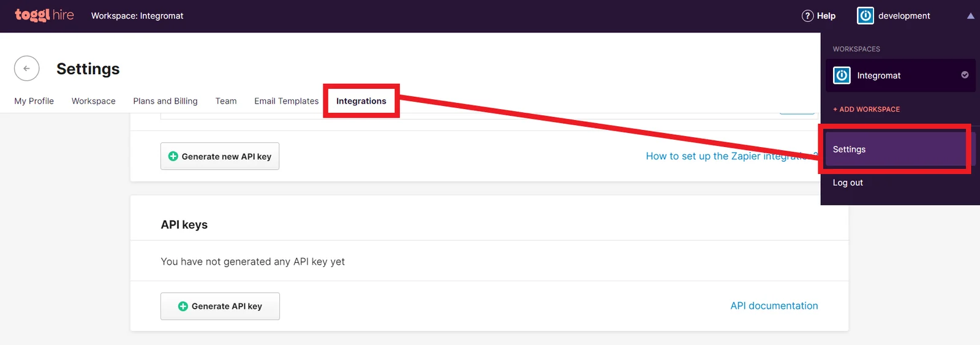Screen dimensions: 980x345
Task: Choose Log out in the account menu
Action: 848,183
